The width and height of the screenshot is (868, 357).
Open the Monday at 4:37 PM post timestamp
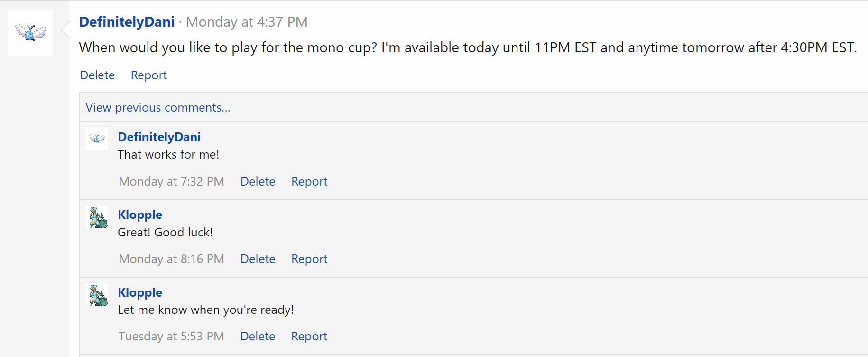(x=247, y=22)
